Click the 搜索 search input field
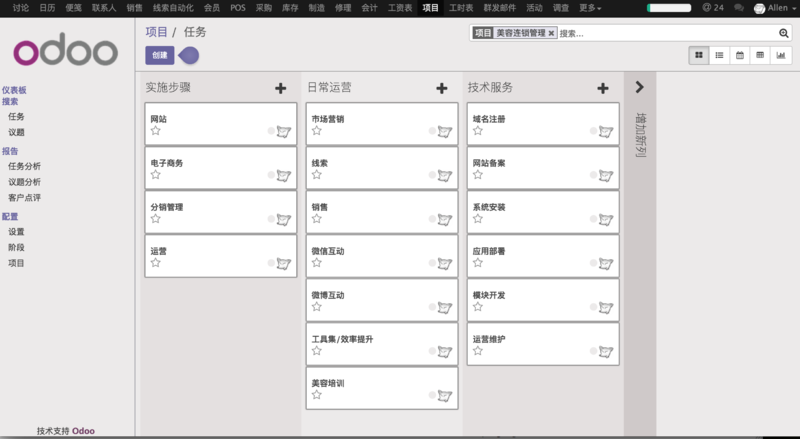The height and width of the screenshot is (439, 800). coord(667,33)
